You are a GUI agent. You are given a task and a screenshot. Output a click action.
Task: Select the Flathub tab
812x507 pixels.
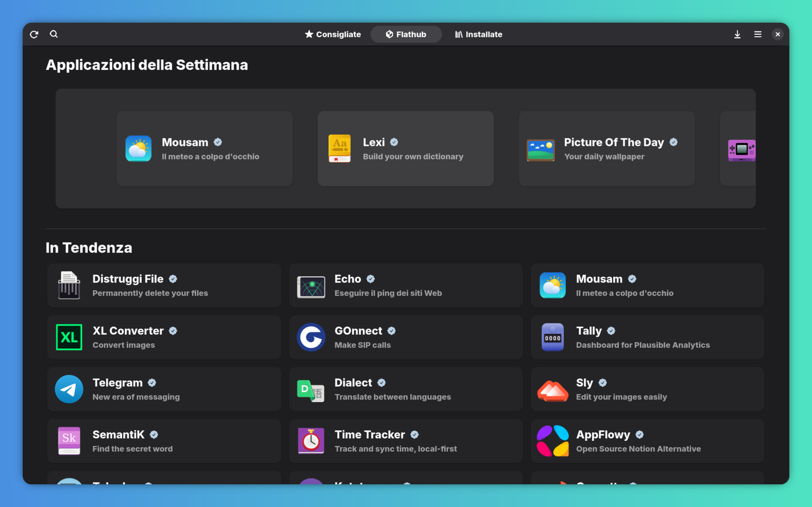[x=406, y=34]
